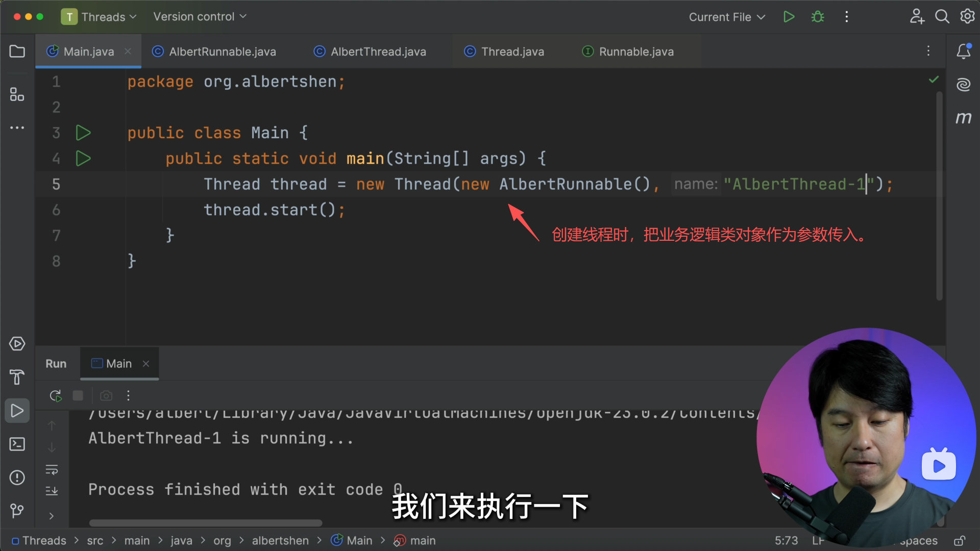Click the 5:73 line column indicator

[x=786, y=540]
